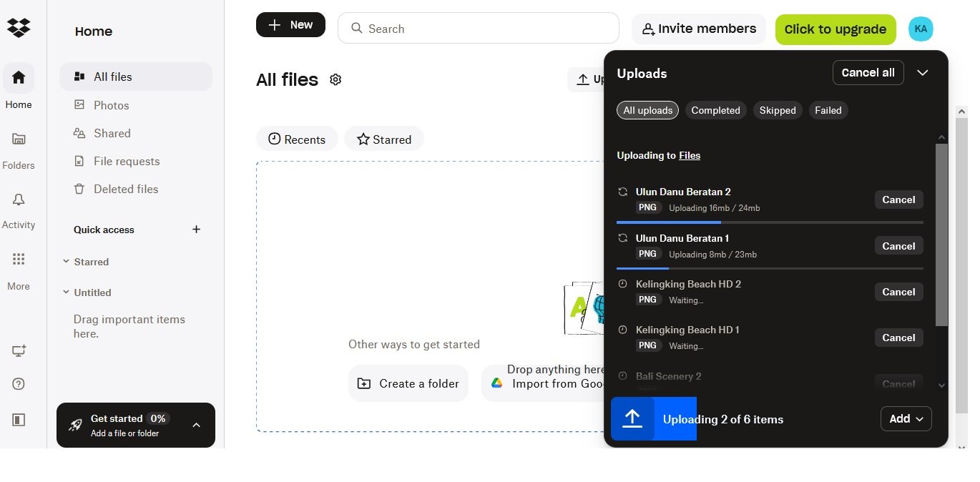Switch to Starred tab

(x=384, y=139)
